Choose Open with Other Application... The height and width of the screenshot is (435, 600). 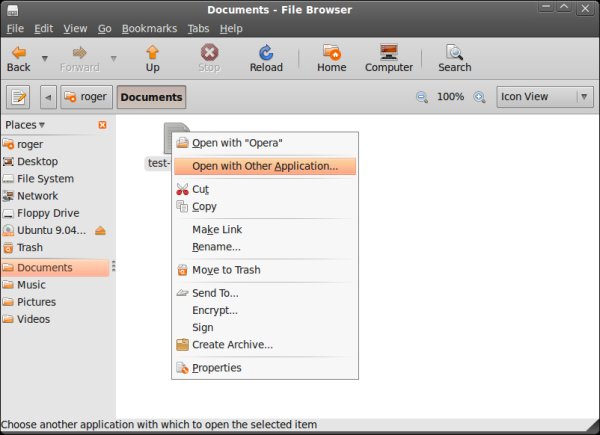tap(265, 166)
